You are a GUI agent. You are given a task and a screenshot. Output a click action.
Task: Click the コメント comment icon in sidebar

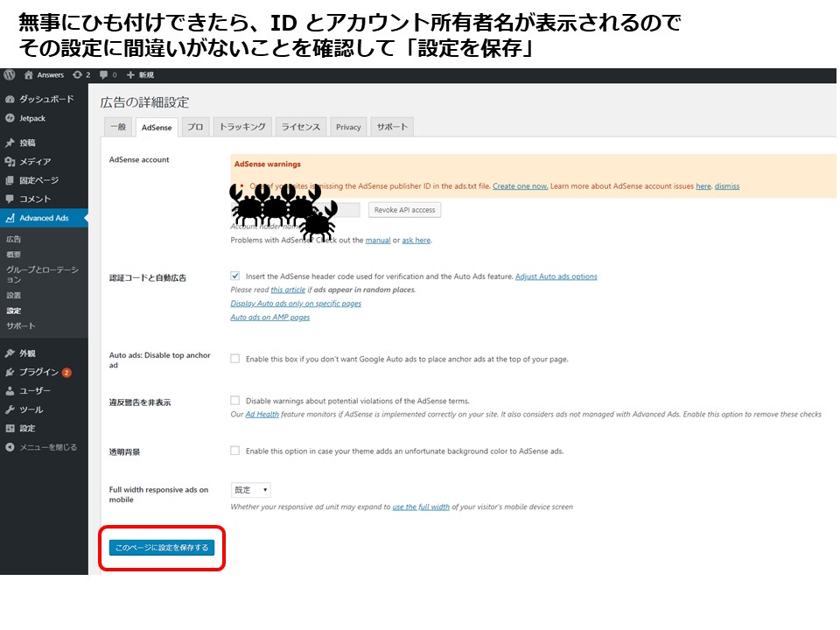coord(10,199)
